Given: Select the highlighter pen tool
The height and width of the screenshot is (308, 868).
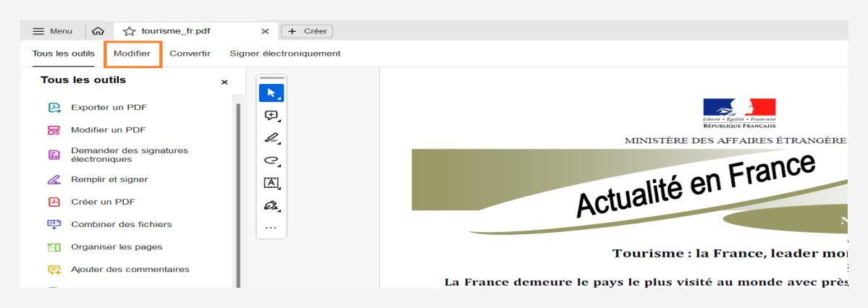Looking at the screenshot, I should point(271,137).
